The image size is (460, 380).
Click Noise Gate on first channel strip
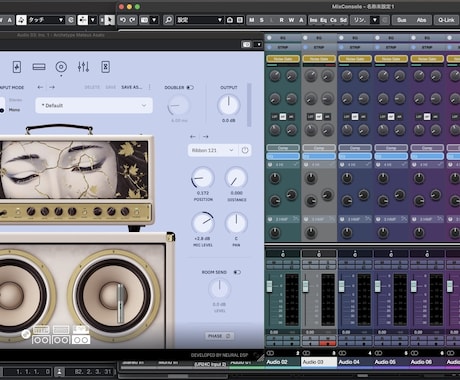click(283, 59)
